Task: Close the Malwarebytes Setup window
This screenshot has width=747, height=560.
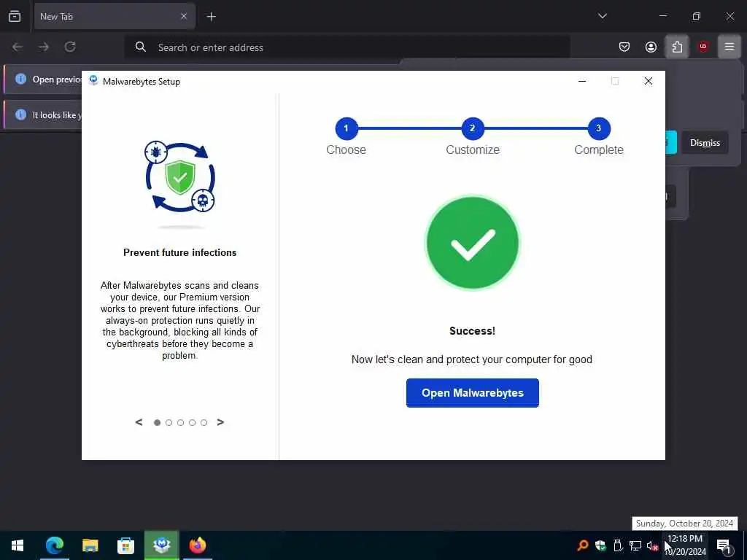Action: 648,81
